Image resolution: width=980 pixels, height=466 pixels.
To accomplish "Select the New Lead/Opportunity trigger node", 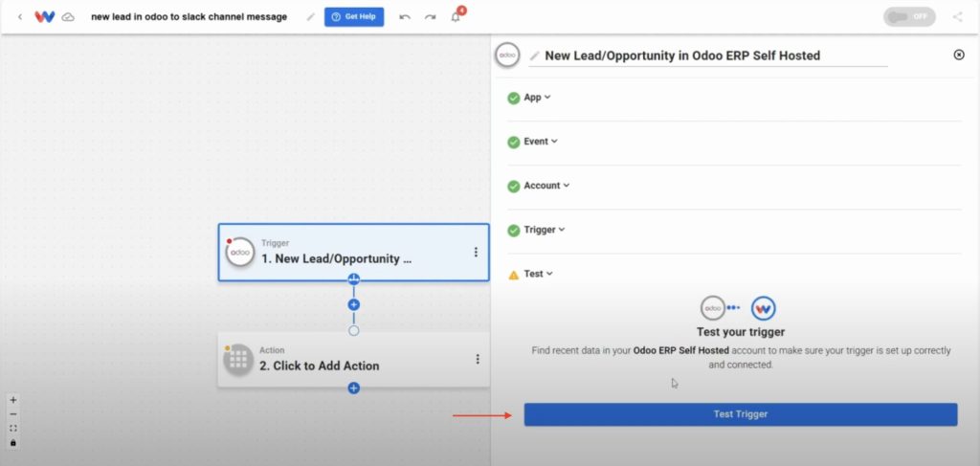I will 354,253.
